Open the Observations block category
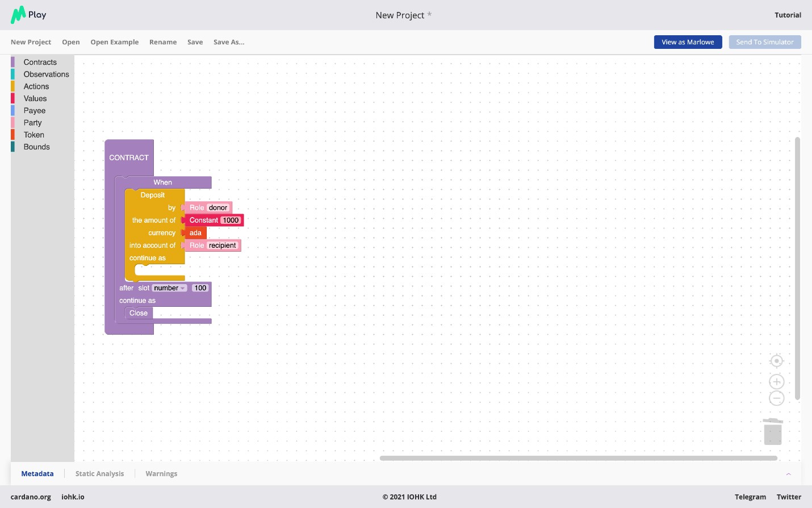Image resolution: width=812 pixels, height=508 pixels. point(46,74)
